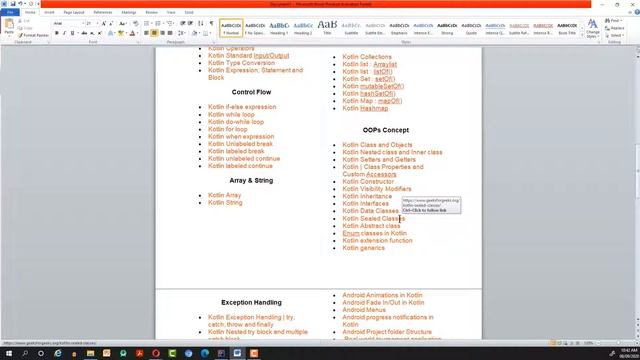640x360 pixels.
Task: Click the Change Styles icon
Action: pyautogui.click(x=593, y=29)
